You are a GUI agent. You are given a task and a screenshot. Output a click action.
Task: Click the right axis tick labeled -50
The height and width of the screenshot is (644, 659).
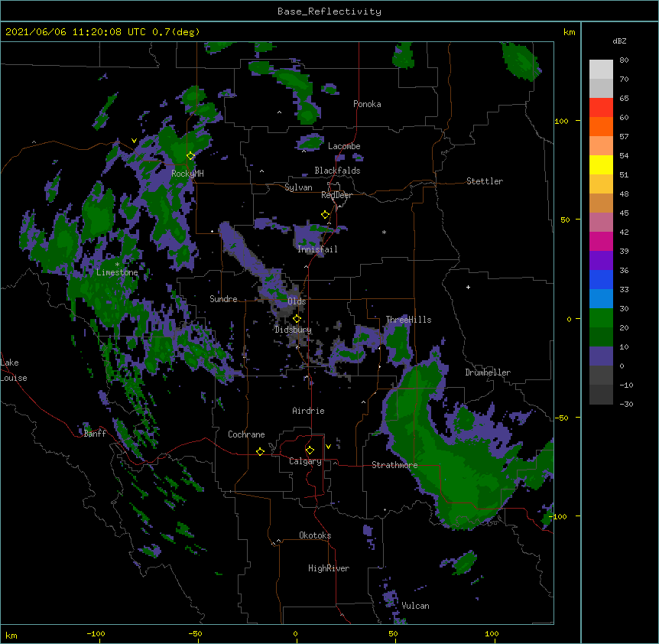pyautogui.click(x=561, y=418)
